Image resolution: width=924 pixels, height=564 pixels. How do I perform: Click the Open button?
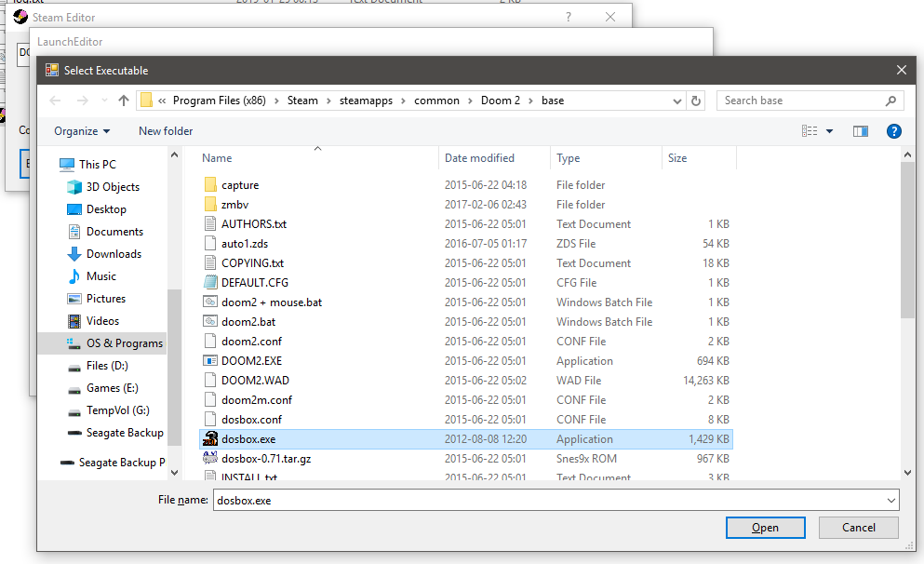point(766,528)
